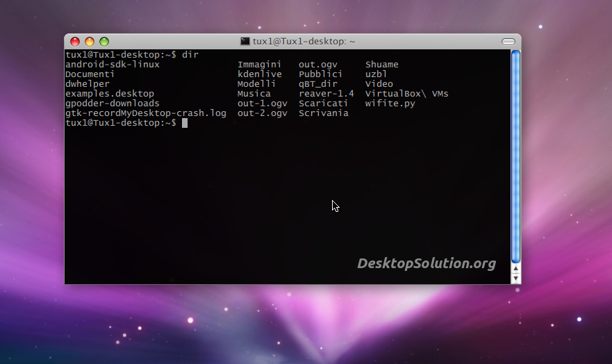Click the window title 'tux1@Tux1-desktop: ~'
This screenshot has height=364, width=612.
304,42
